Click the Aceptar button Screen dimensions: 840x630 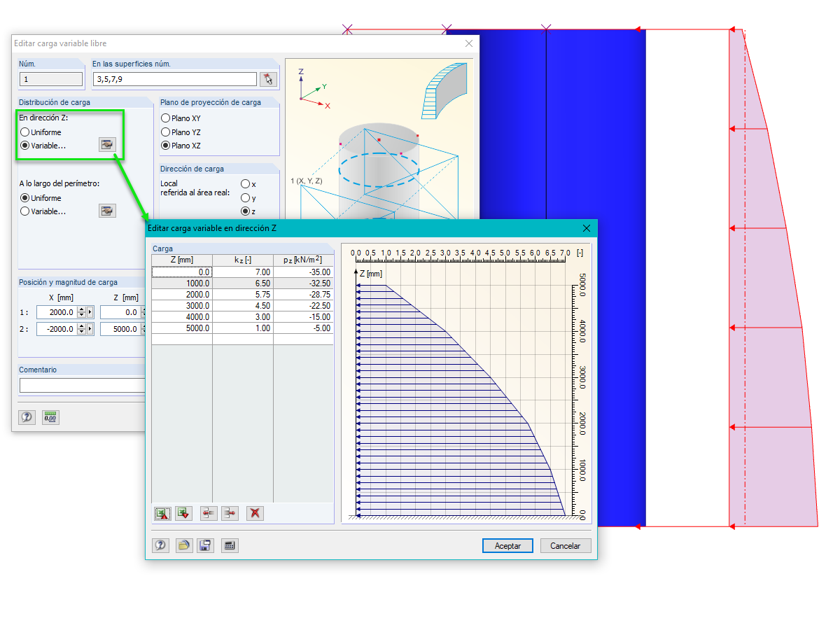coord(507,546)
